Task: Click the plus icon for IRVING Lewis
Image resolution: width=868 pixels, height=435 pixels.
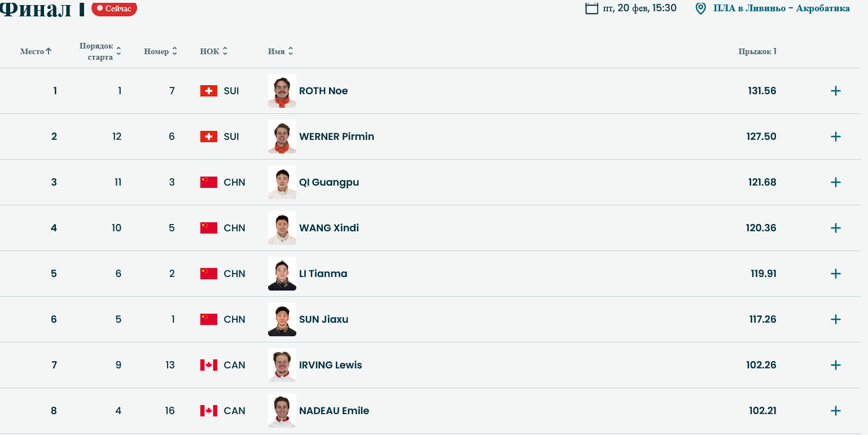Action: (836, 365)
